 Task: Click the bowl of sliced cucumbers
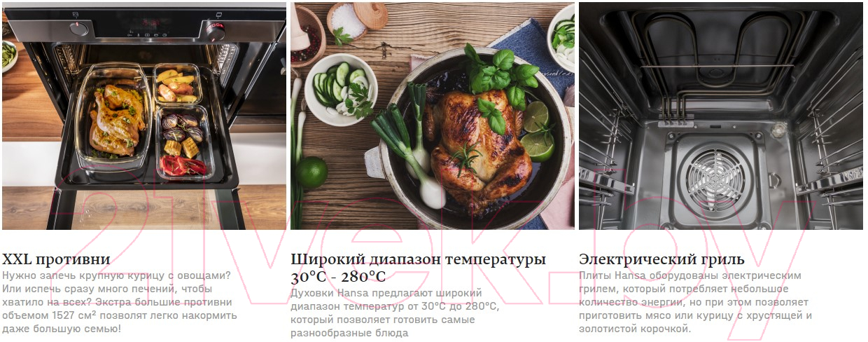pyautogui.click(x=341, y=89)
